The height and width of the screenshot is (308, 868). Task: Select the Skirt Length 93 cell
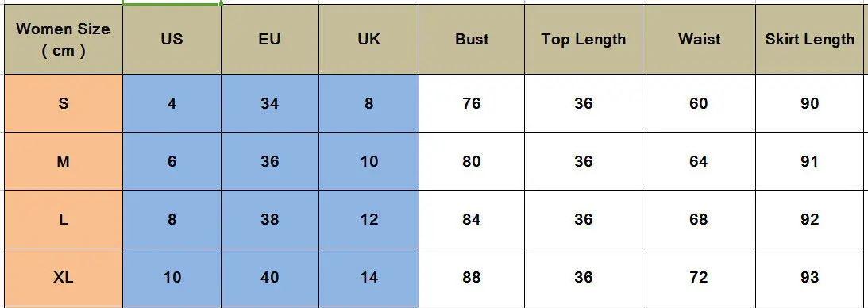point(809,277)
